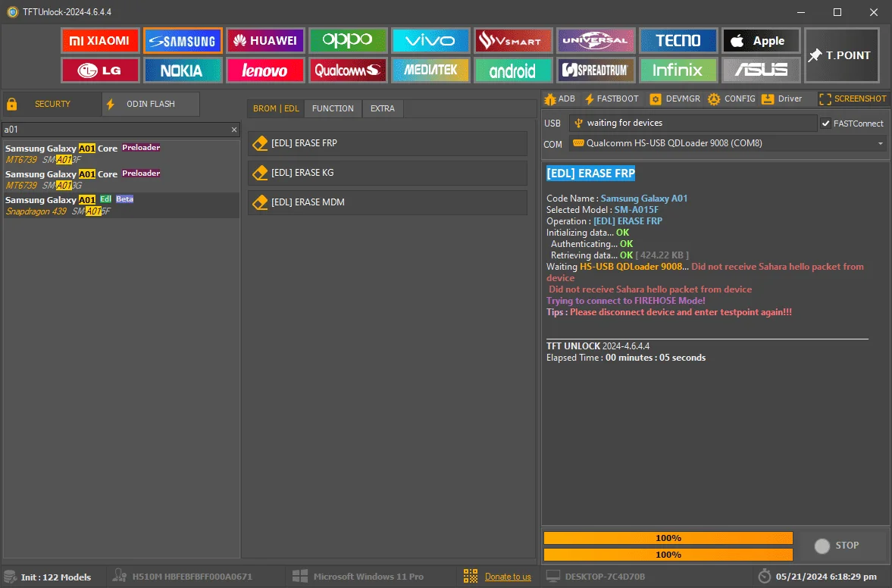Viewport: 892px width, 588px height.
Task: Take a SCREENSHOT of the log
Action: pyautogui.click(x=852, y=99)
